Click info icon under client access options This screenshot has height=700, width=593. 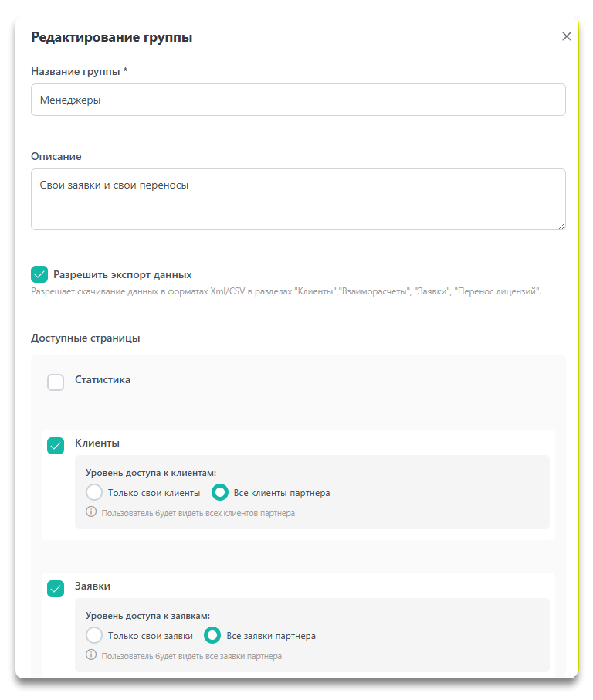tap(91, 512)
